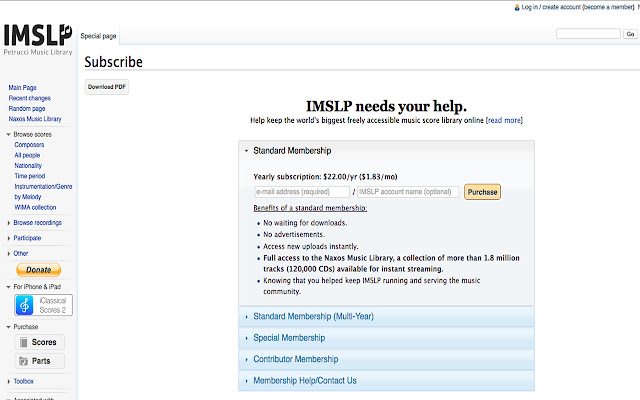This screenshot has height=400, width=640.
Task: Click the Download PDF button
Action: click(x=107, y=87)
